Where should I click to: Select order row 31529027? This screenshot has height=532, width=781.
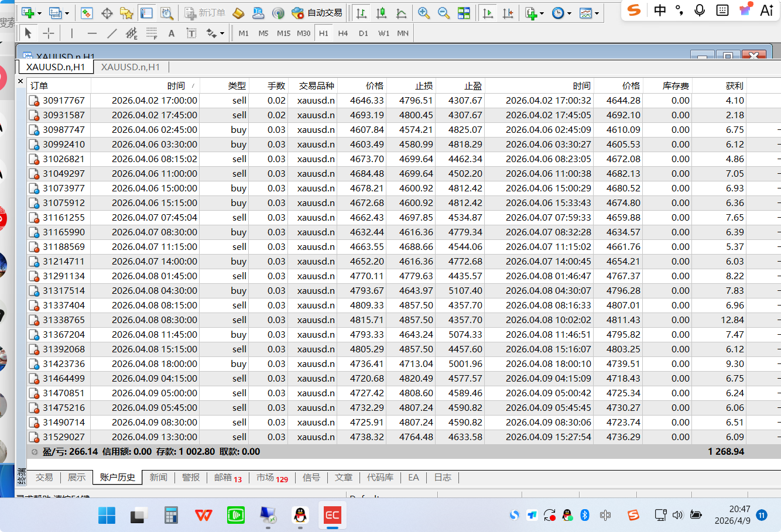[x=404, y=437]
